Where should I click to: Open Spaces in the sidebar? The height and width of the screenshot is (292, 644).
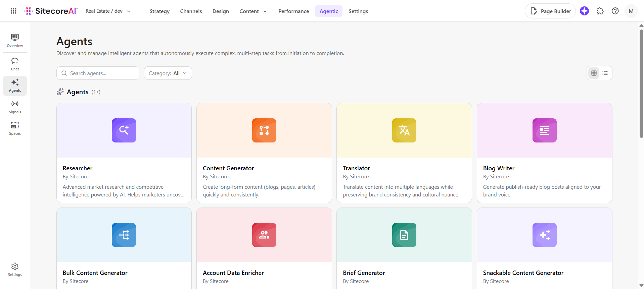click(x=15, y=129)
